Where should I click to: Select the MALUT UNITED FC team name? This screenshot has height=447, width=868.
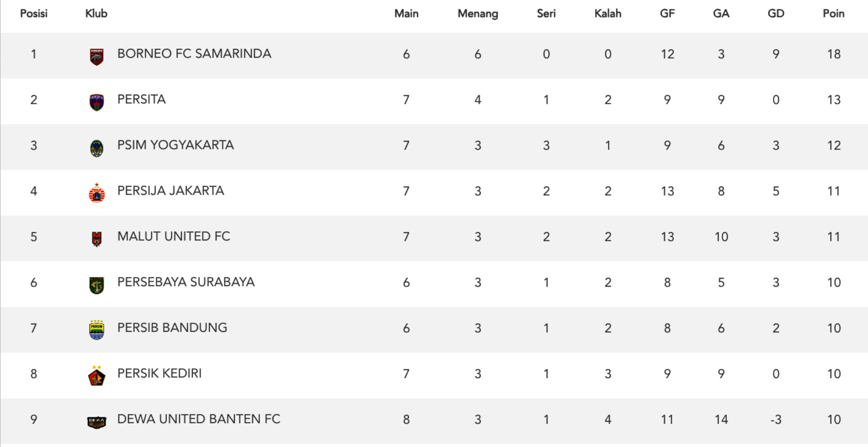tap(174, 236)
